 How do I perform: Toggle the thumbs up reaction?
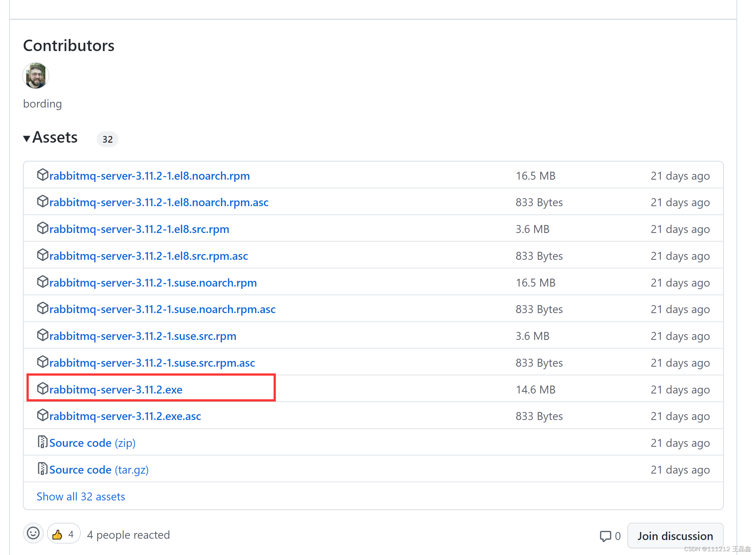[64, 534]
